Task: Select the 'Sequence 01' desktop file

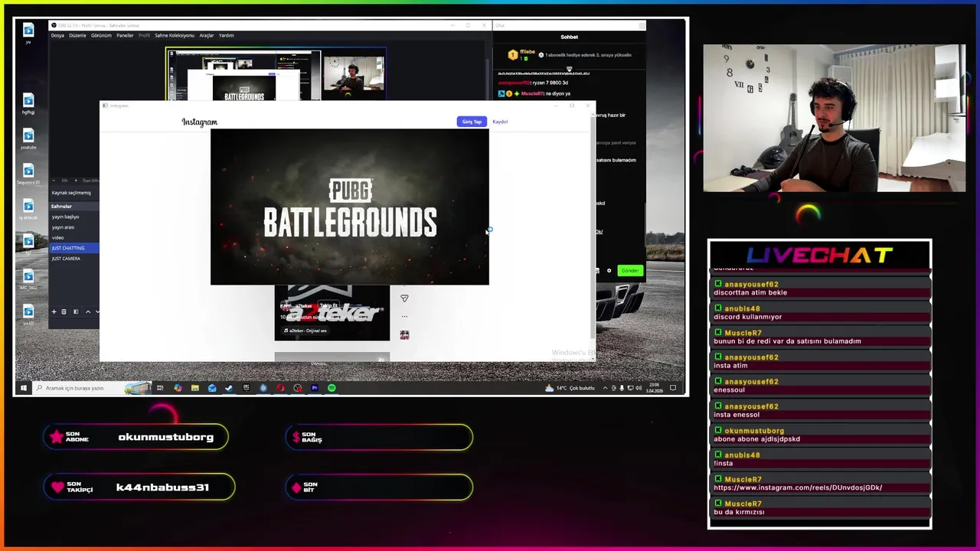Action: tap(28, 175)
